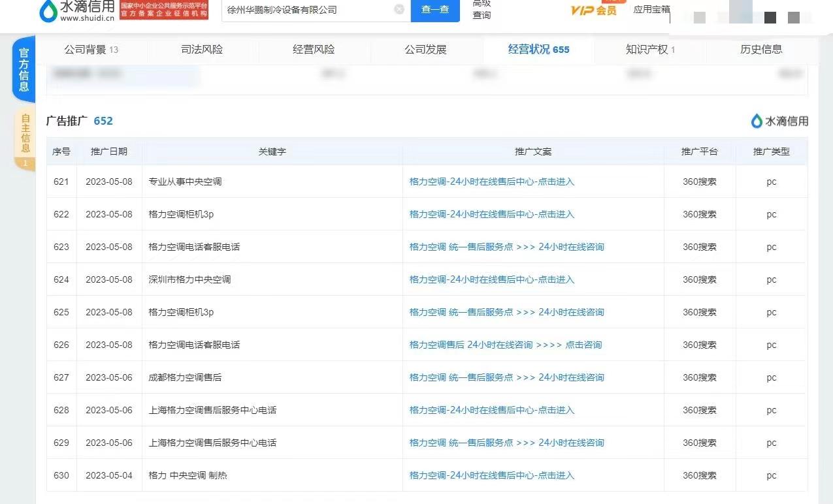This screenshot has height=504, width=833.
Task: Switch to the 经营风险 tab
Action: (314, 50)
